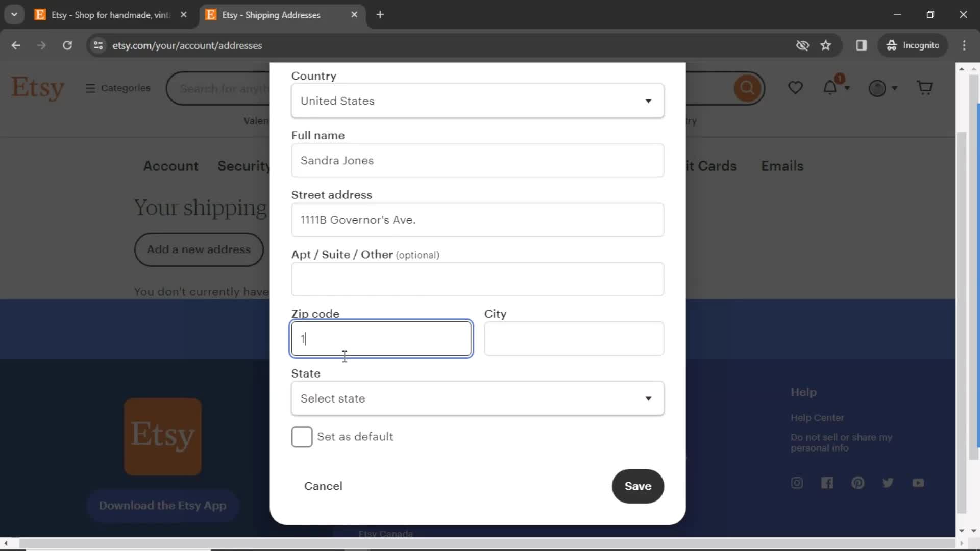The height and width of the screenshot is (551, 980).
Task: Enable Set as default checkbox
Action: (302, 436)
